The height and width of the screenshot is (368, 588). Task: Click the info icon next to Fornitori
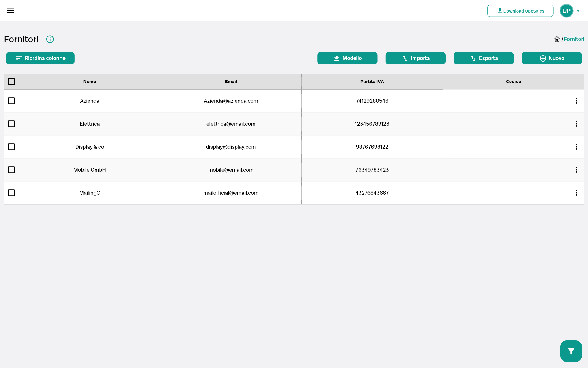[50, 39]
